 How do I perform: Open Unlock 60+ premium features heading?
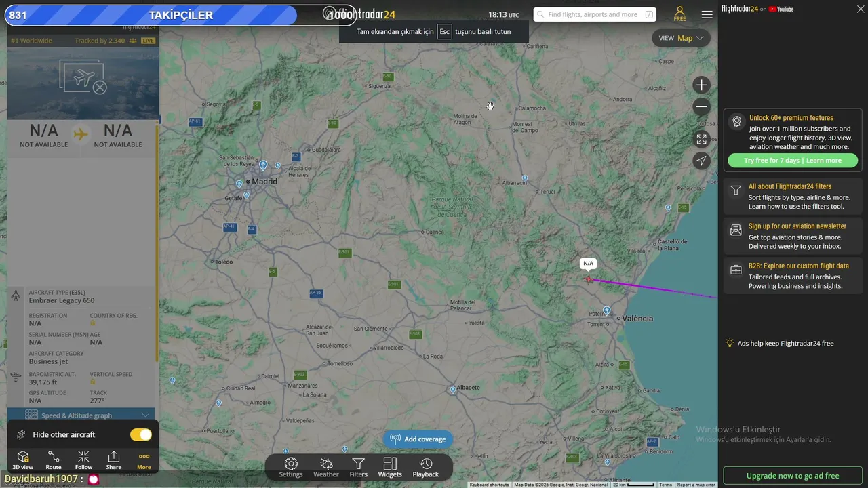pos(791,118)
